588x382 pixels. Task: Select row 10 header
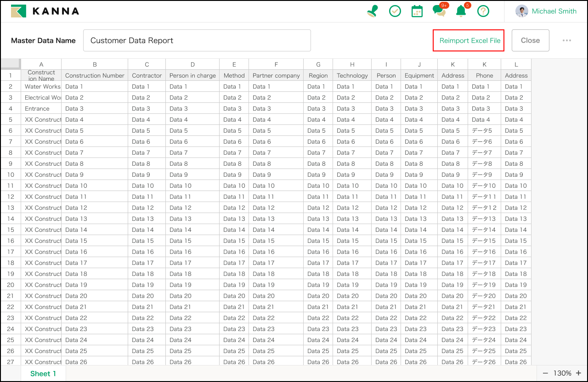[11, 174]
